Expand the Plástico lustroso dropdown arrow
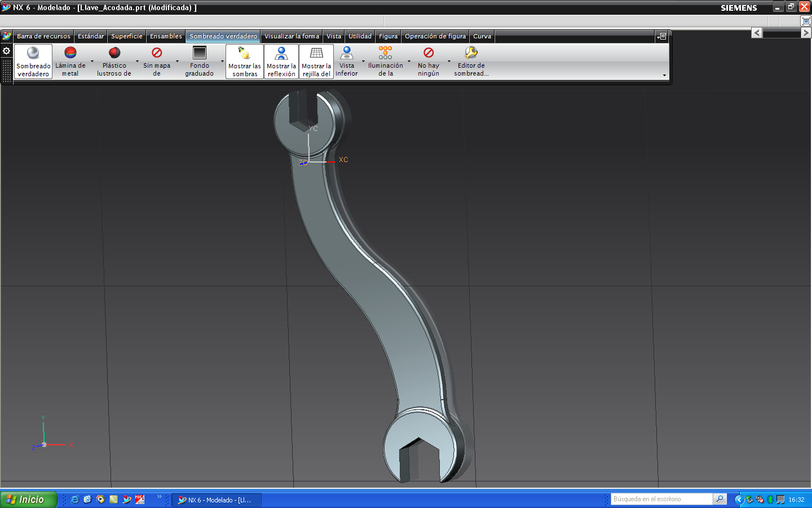The height and width of the screenshot is (508, 812). click(137, 62)
